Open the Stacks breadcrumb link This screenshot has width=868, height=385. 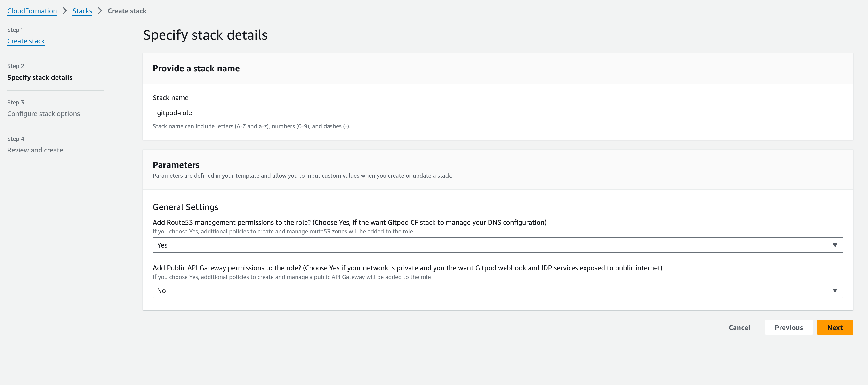click(x=82, y=11)
